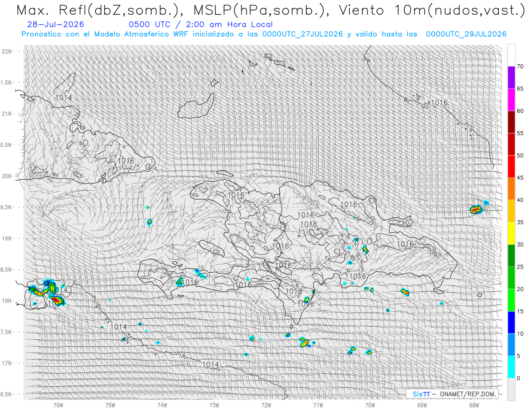Screen dimensions: 532x411
Task: Click the "73W" longitude label
Action: coord(214,404)
